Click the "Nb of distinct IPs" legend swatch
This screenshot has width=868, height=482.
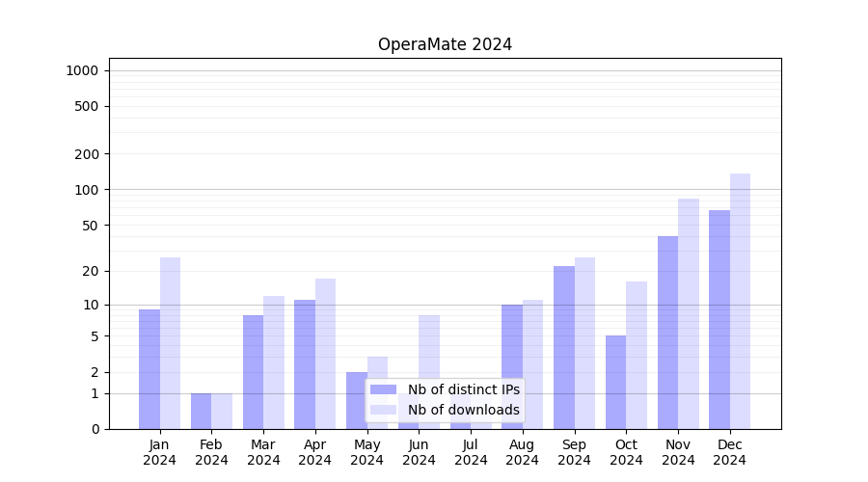tap(383, 389)
